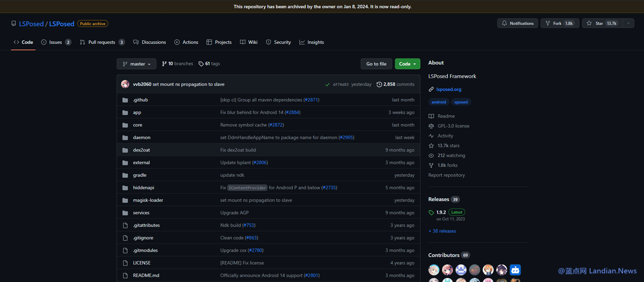
Task: Open pull request #2905 link
Action: (346, 137)
